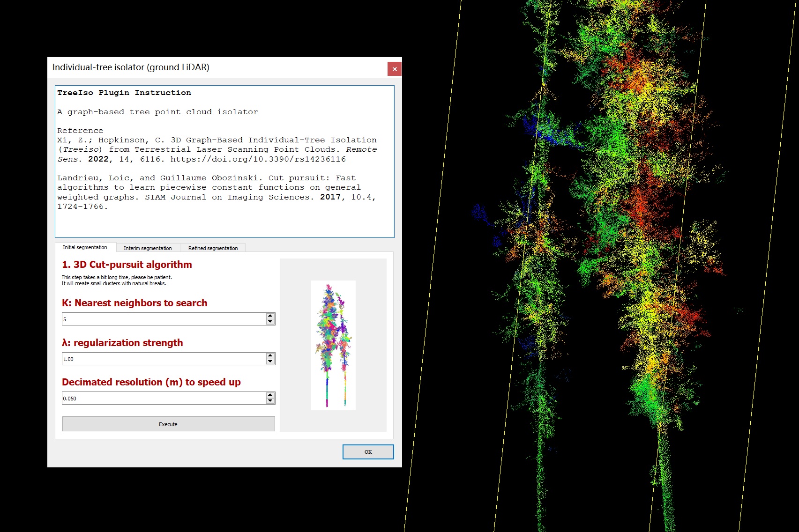Increase K nearest neighbors value
799x532 pixels.
pos(270,316)
